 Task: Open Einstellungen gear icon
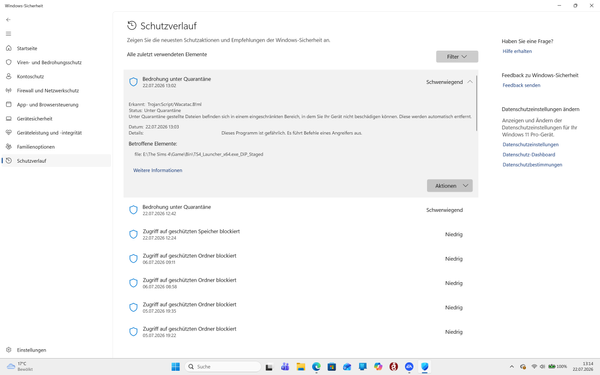point(9,350)
